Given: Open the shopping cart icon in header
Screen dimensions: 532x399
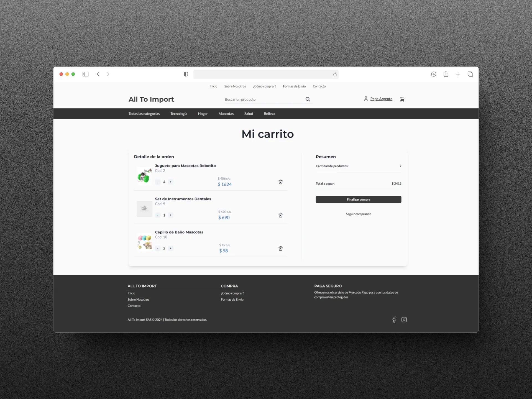Looking at the screenshot, I should [x=402, y=99].
